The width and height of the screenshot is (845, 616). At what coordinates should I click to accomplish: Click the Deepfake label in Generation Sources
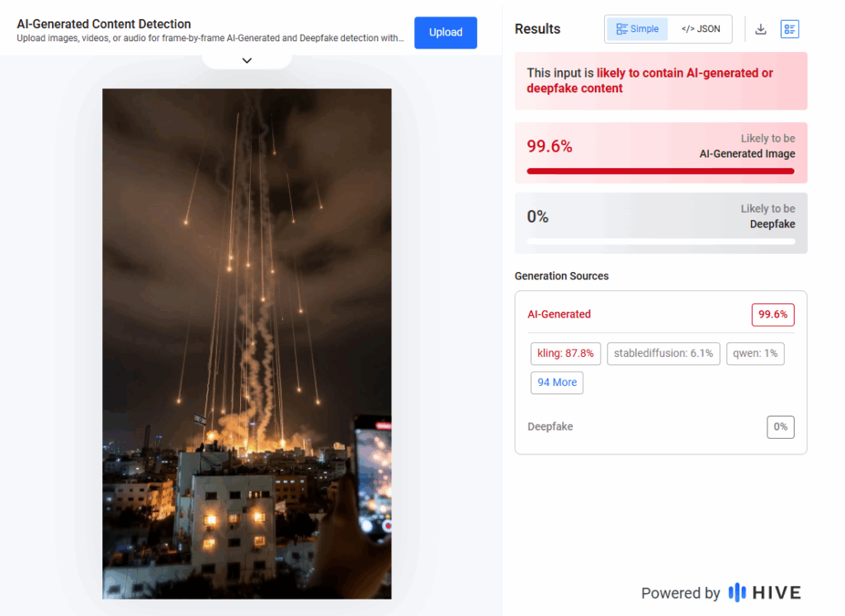pyautogui.click(x=550, y=426)
